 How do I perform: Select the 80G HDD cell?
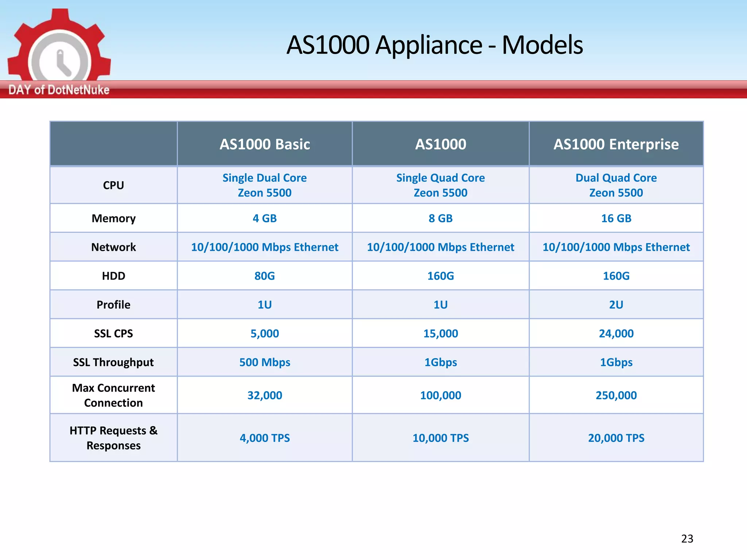click(264, 276)
